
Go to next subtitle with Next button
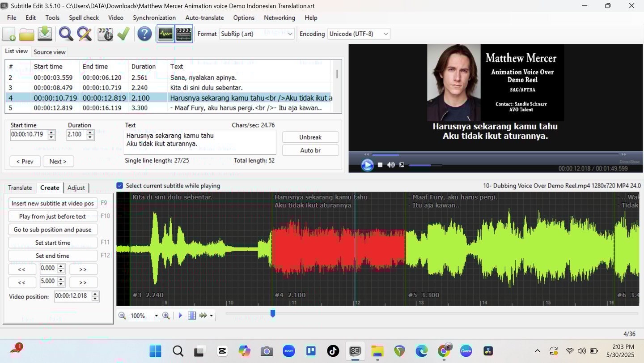(x=58, y=162)
